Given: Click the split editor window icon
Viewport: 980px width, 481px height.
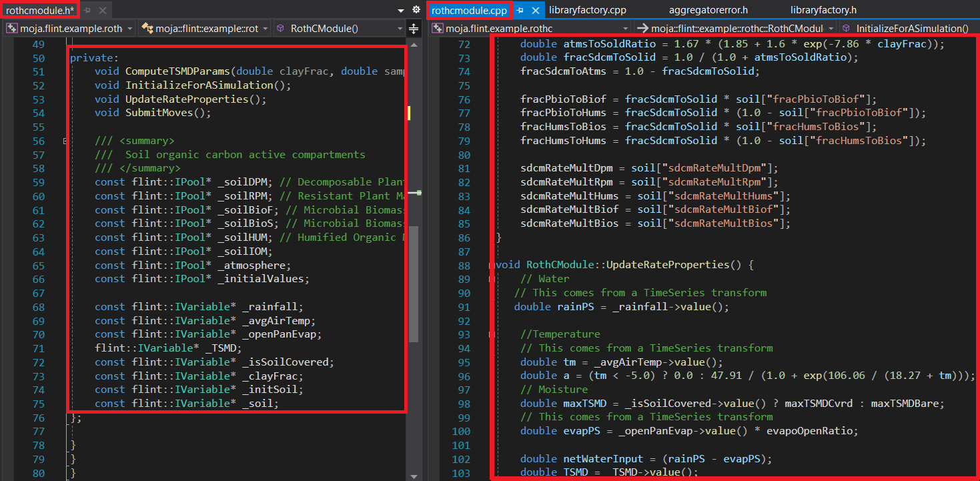Looking at the screenshot, I should (x=414, y=29).
